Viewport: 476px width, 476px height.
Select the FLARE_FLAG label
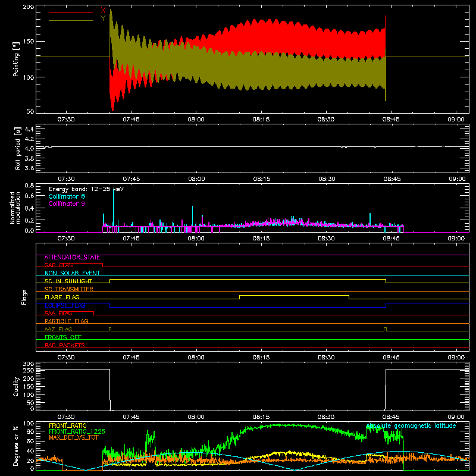coord(62,297)
